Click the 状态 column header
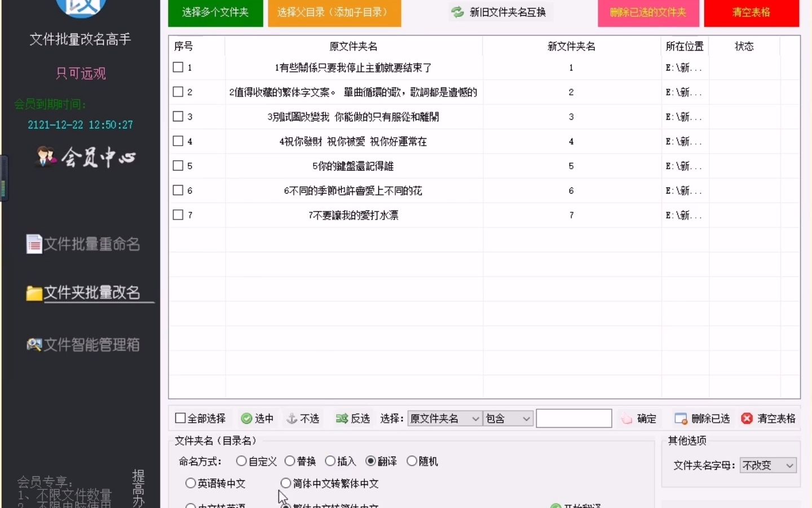Image resolution: width=812 pixels, height=508 pixels. [x=744, y=46]
